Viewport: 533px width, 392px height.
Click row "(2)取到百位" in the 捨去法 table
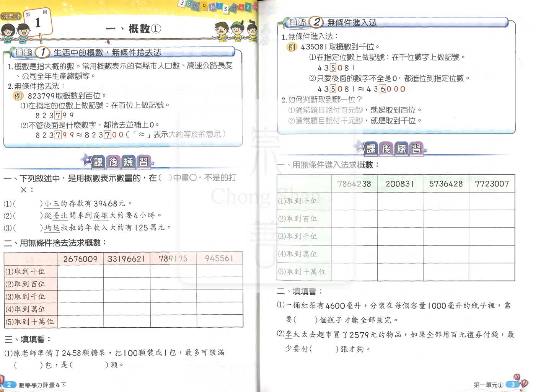coord(124,284)
